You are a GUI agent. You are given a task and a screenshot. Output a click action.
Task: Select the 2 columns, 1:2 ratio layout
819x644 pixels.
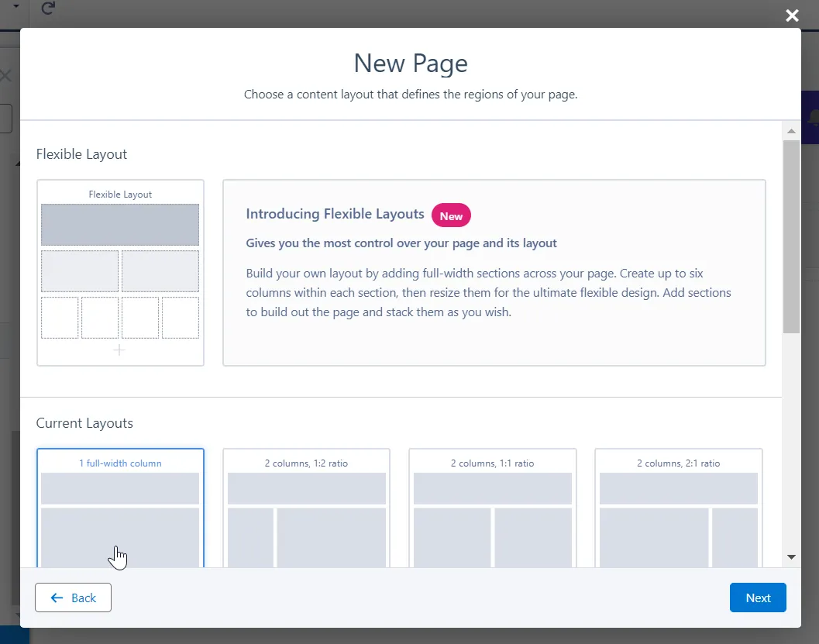click(306, 508)
